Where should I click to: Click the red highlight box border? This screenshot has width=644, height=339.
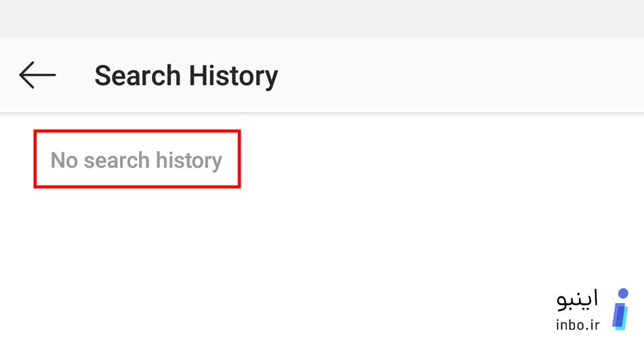137,132
